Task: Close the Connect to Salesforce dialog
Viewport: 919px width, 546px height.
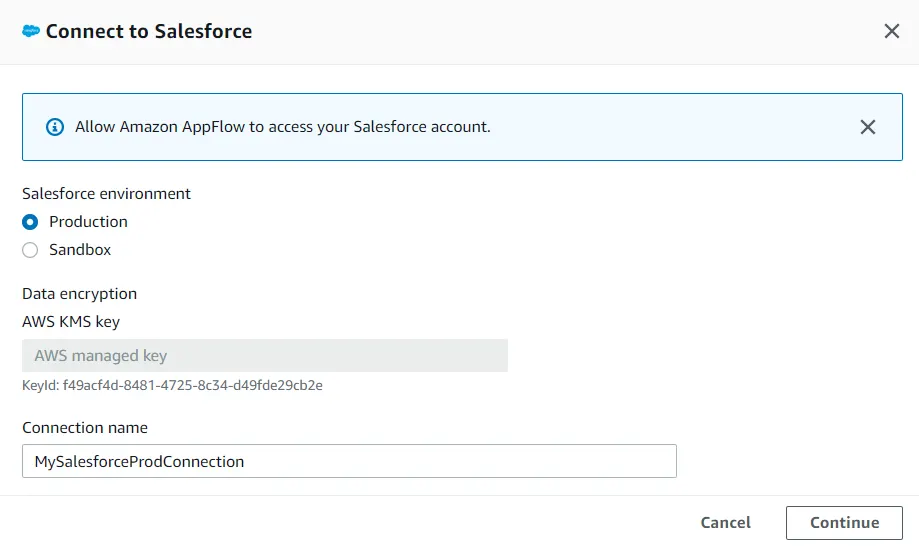Action: tap(892, 31)
